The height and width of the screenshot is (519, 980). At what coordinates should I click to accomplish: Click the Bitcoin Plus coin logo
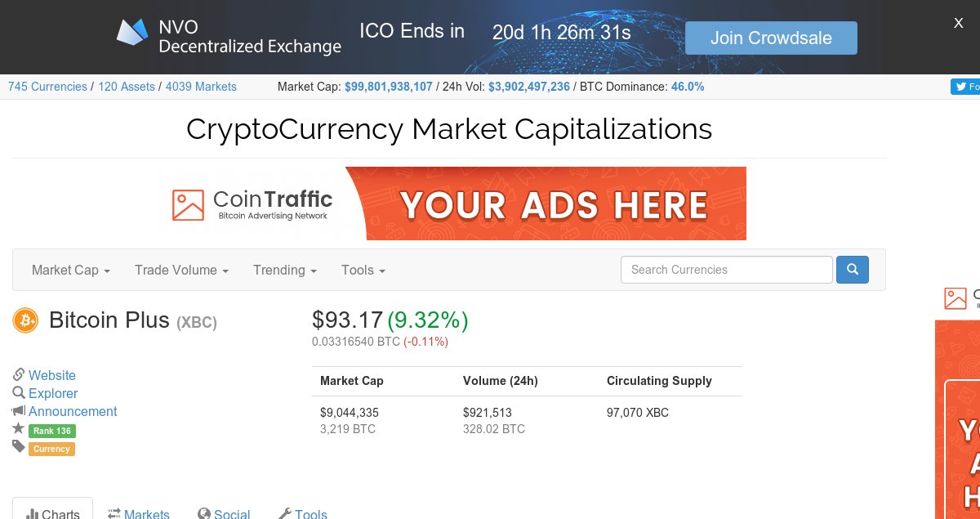click(25, 320)
